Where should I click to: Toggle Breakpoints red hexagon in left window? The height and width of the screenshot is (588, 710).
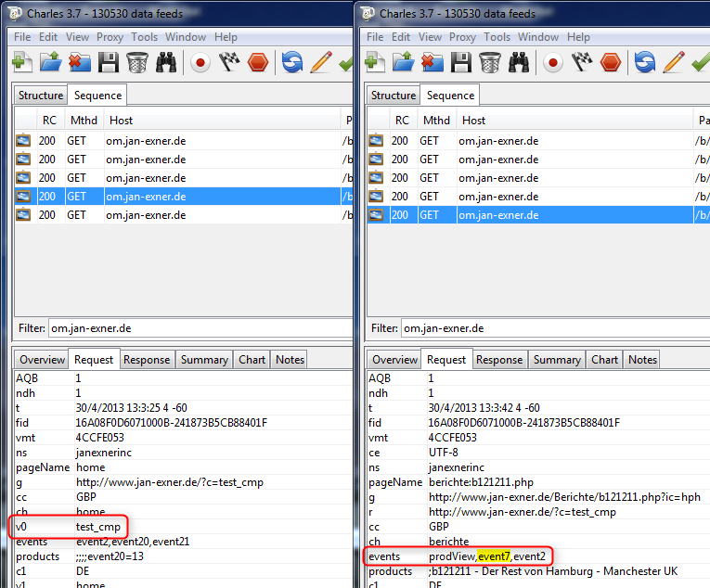(x=258, y=62)
